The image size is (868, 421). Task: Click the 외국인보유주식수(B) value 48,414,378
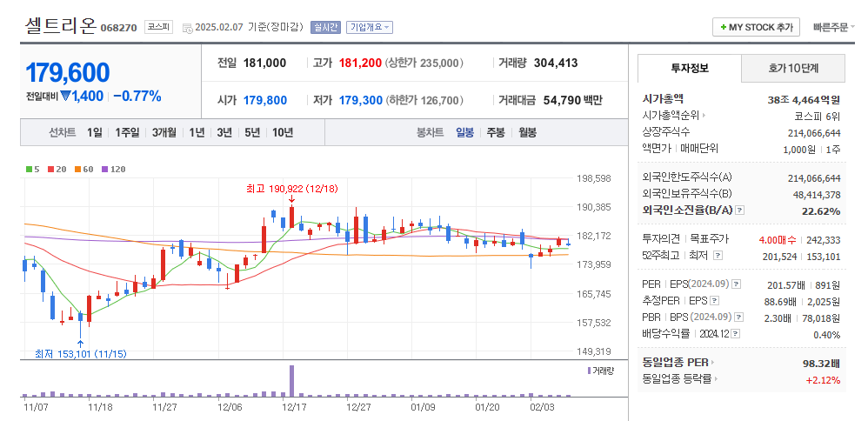coord(817,195)
